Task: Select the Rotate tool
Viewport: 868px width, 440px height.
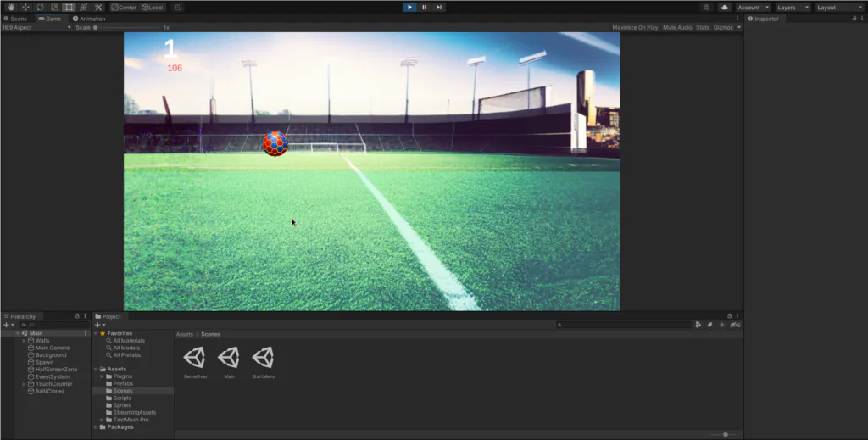Action: [x=40, y=7]
